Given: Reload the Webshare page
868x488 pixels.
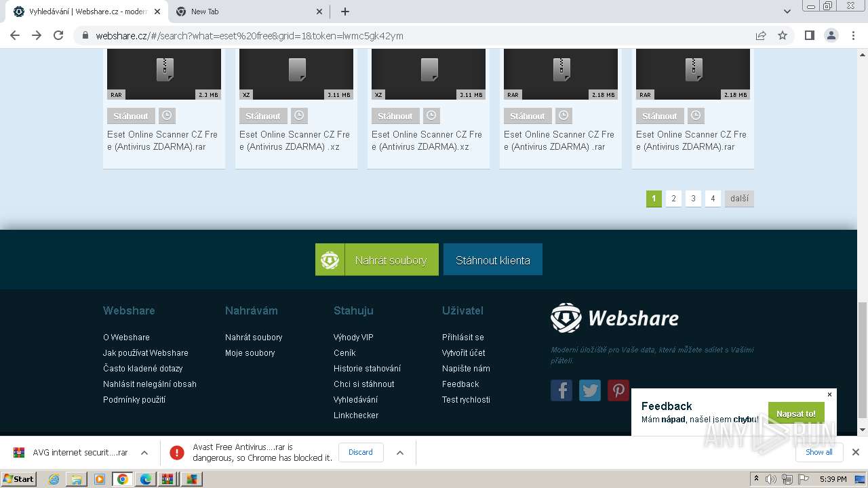Looking at the screenshot, I should [x=58, y=35].
